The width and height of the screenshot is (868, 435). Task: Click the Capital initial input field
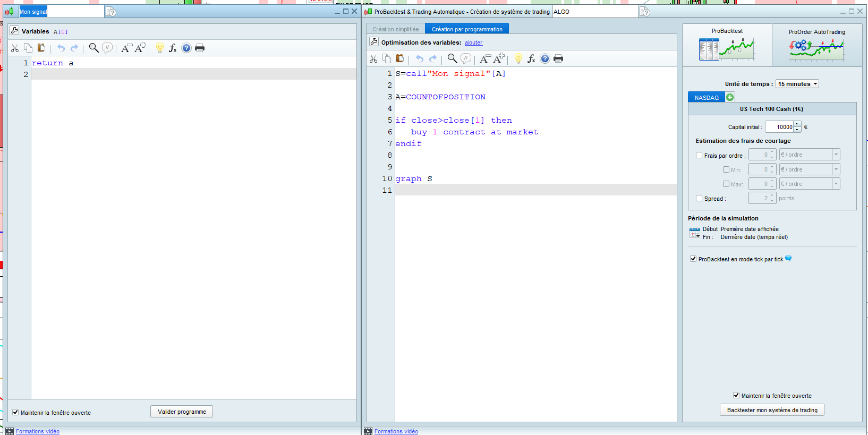(780, 127)
